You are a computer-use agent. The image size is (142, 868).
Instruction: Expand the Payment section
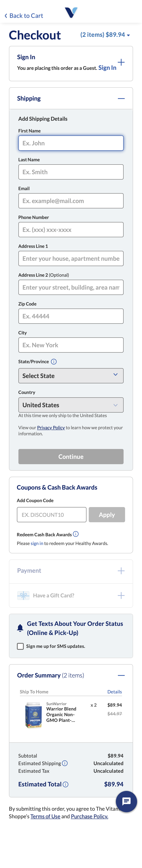point(121,571)
